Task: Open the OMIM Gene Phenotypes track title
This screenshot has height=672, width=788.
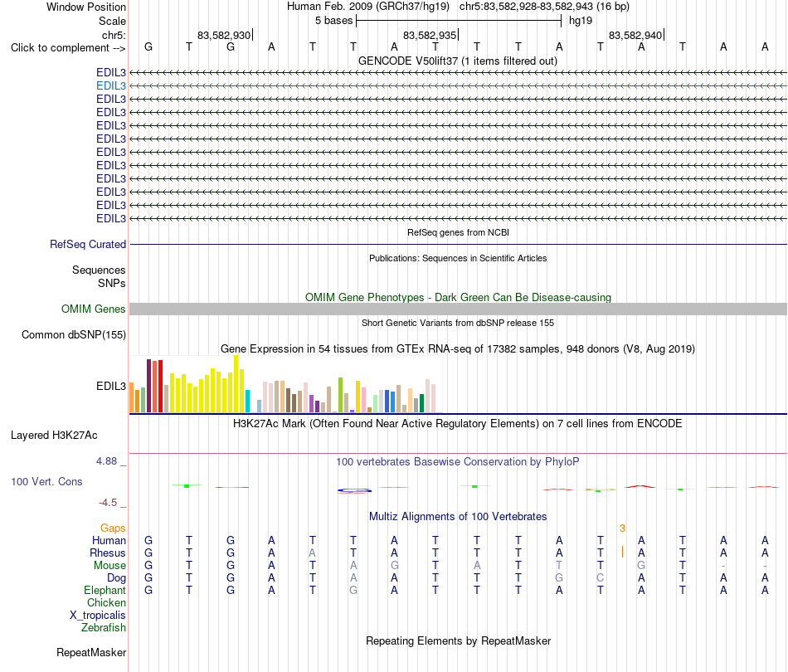Action: [x=458, y=298]
